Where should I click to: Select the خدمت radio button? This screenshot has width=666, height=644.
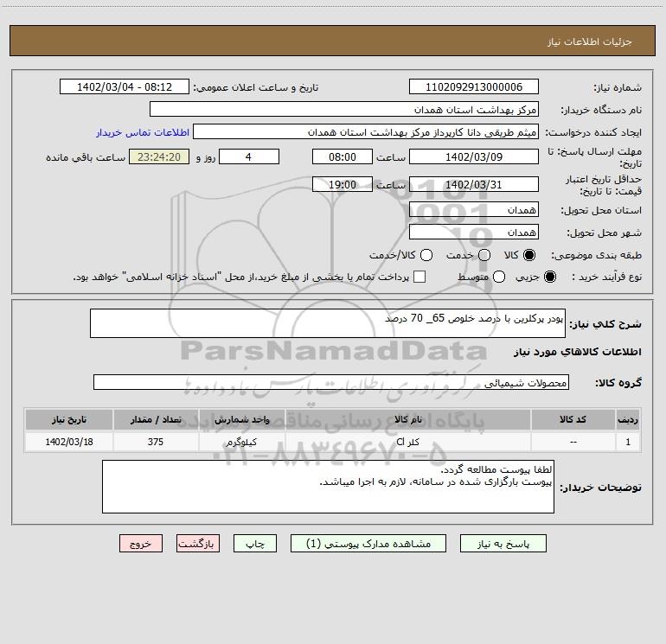(x=484, y=255)
